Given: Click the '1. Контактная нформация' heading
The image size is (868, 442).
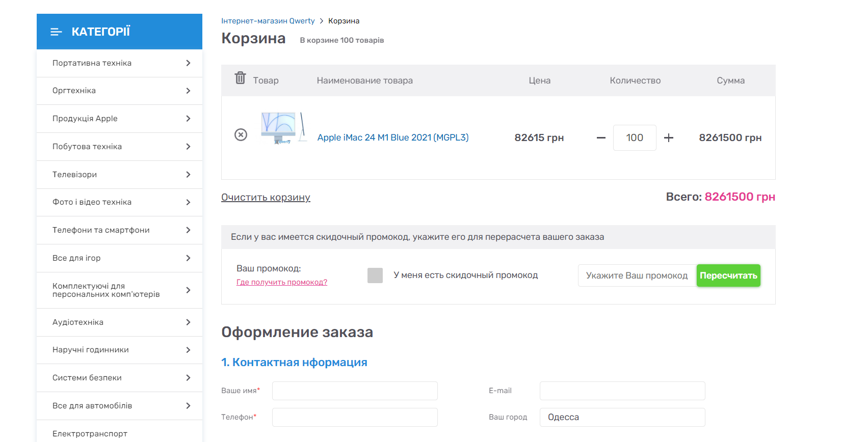Looking at the screenshot, I should (294, 362).
